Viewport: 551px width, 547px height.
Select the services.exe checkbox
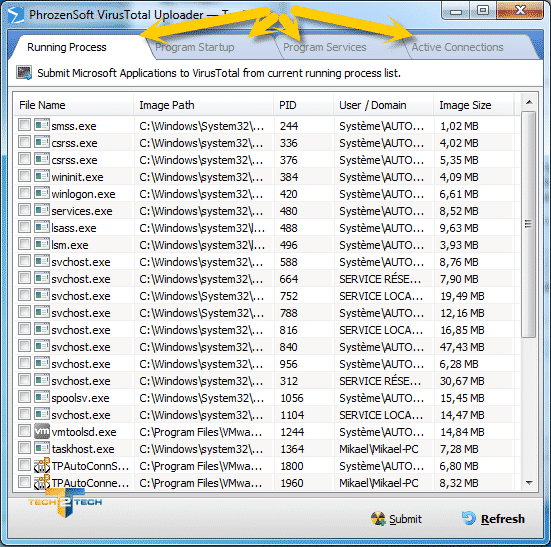click(x=24, y=209)
